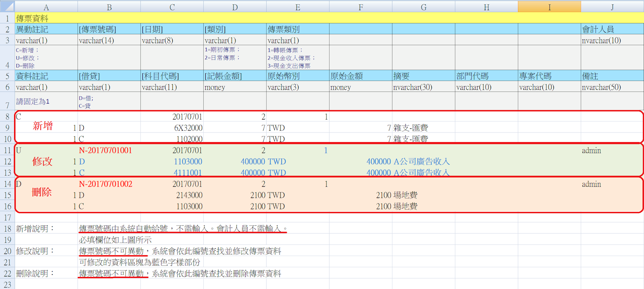644x289 pixels.
Task: Select column G header
Action: (423, 7)
